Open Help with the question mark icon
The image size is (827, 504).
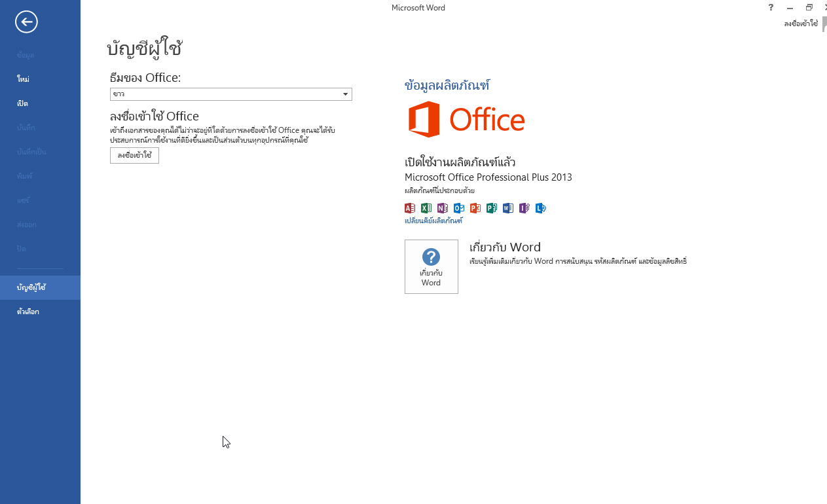click(770, 7)
